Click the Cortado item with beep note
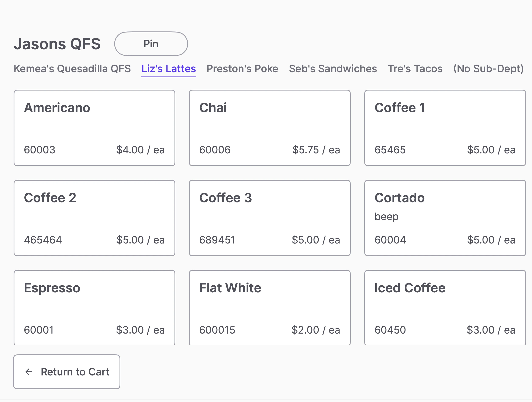532x402 pixels. [x=445, y=218]
